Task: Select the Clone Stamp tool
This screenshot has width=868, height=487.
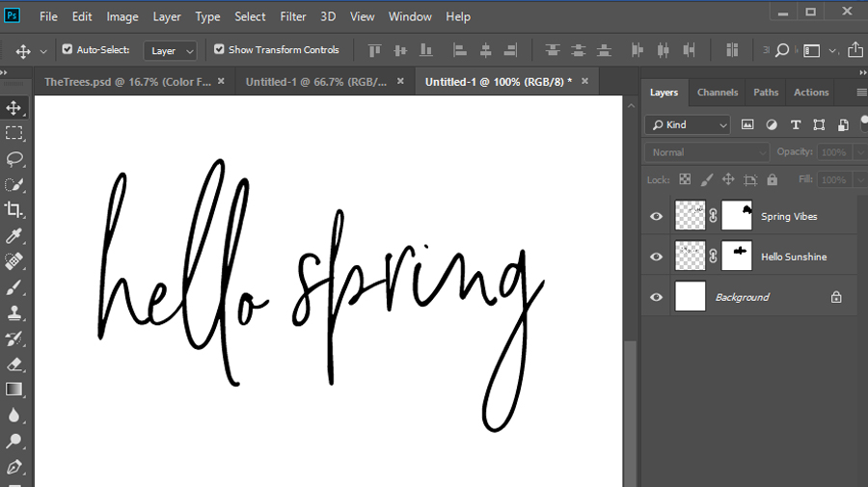Action: tap(14, 312)
